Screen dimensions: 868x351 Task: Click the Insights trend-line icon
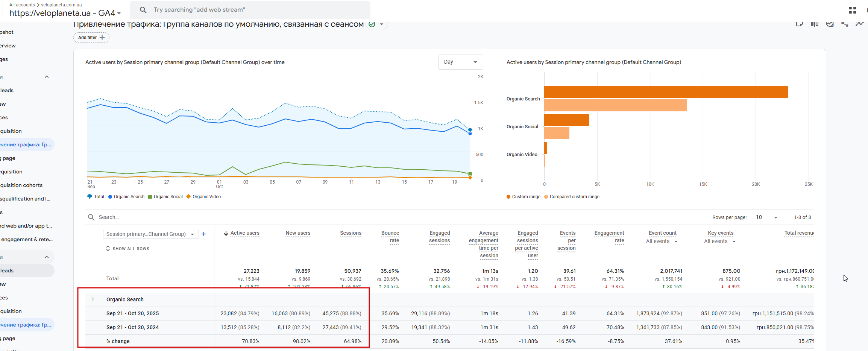860,24
